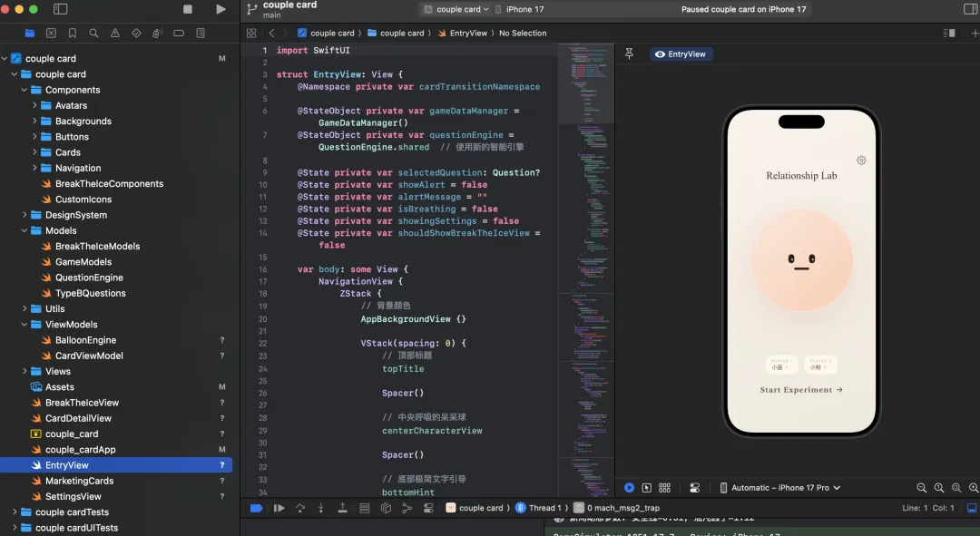Toggle breakpoints activation in debug bar

point(256,508)
